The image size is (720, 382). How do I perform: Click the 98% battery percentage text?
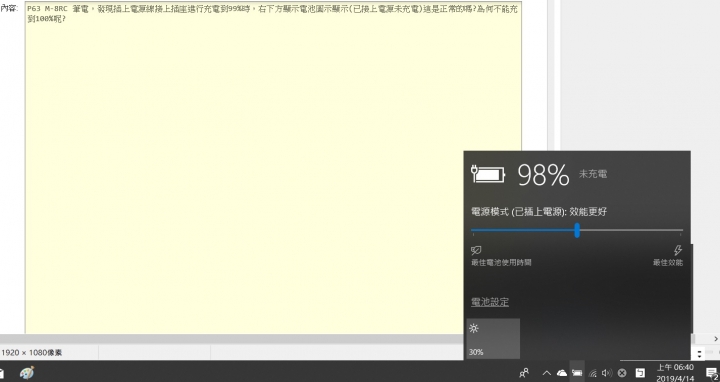coord(543,175)
